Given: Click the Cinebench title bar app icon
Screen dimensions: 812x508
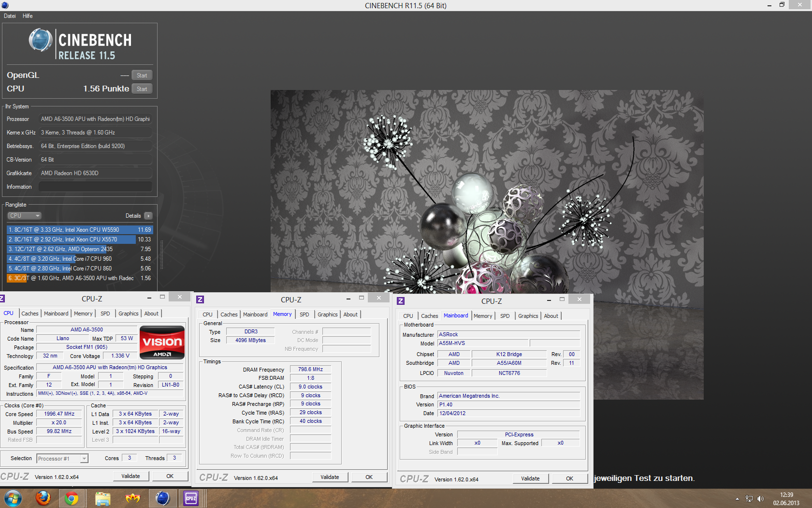Looking at the screenshot, I should point(5,5).
